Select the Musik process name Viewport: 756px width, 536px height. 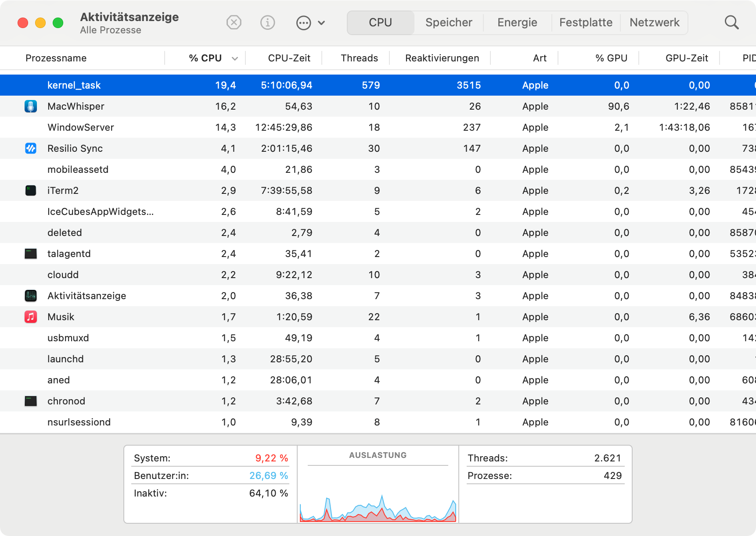click(61, 317)
